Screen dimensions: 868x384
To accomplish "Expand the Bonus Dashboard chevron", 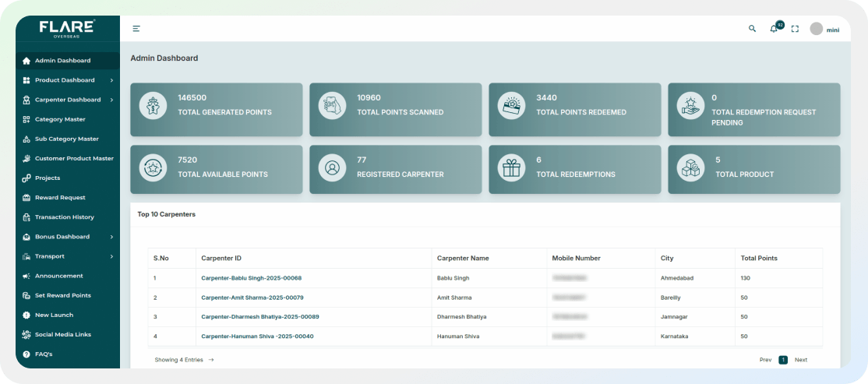I will point(112,237).
